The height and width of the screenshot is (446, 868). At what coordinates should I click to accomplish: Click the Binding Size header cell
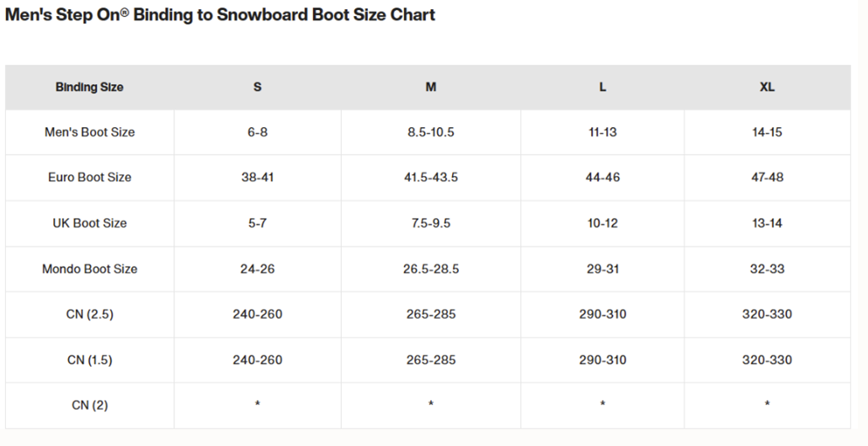(x=89, y=87)
